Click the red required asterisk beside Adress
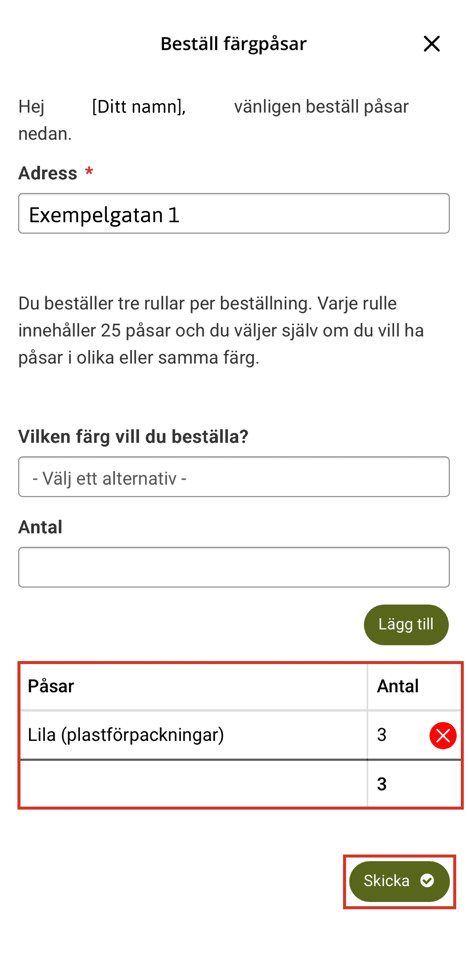The image size is (468, 966). coord(89,172)
